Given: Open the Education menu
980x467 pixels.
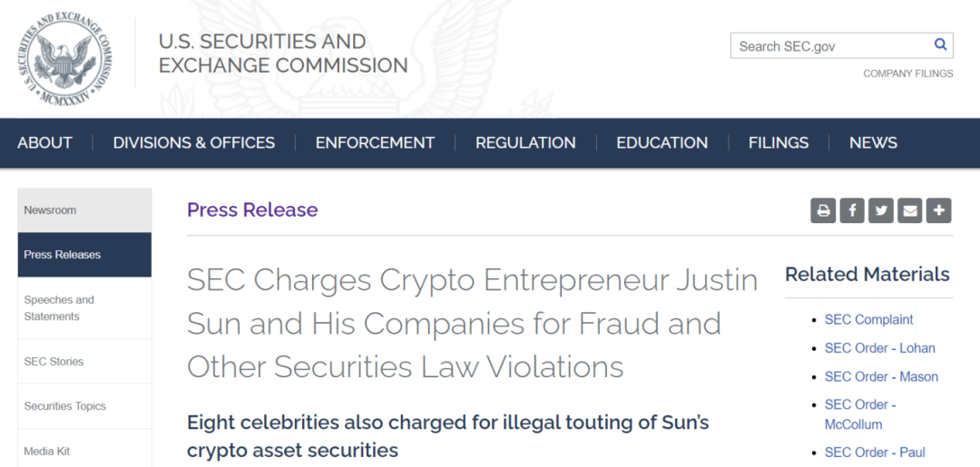Looking at the screenshot, I should pos(661,143).
